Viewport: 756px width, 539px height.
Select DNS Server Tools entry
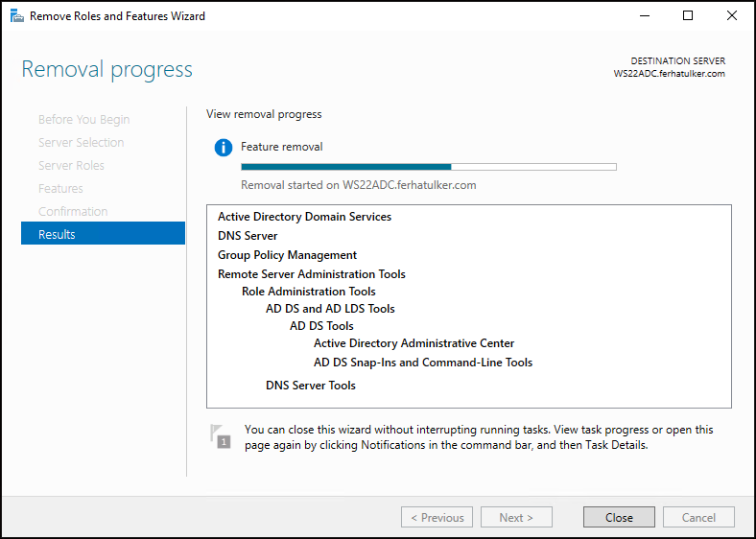311,386
